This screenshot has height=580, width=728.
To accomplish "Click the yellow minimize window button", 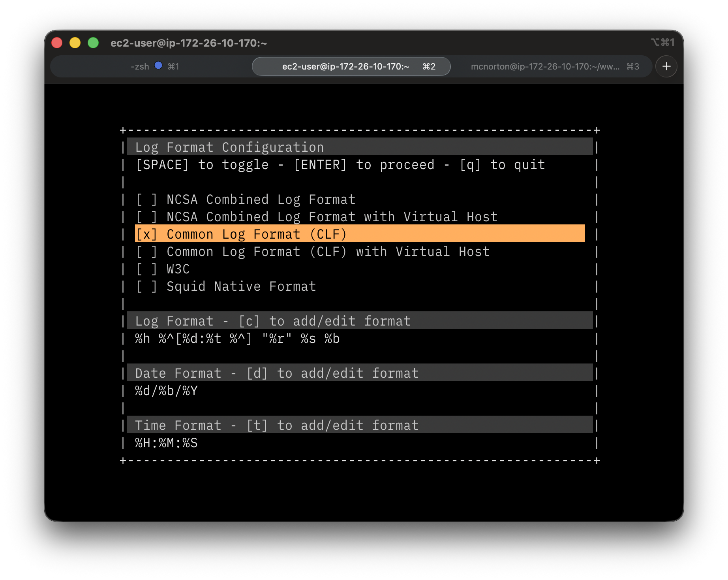I will pyautogui.click(x=75, y=43).
